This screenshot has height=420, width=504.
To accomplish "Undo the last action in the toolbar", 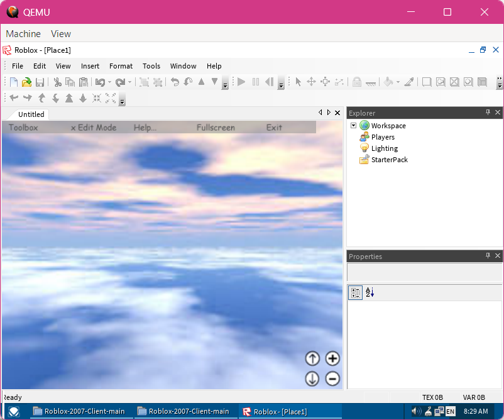I will coord(101,82).
